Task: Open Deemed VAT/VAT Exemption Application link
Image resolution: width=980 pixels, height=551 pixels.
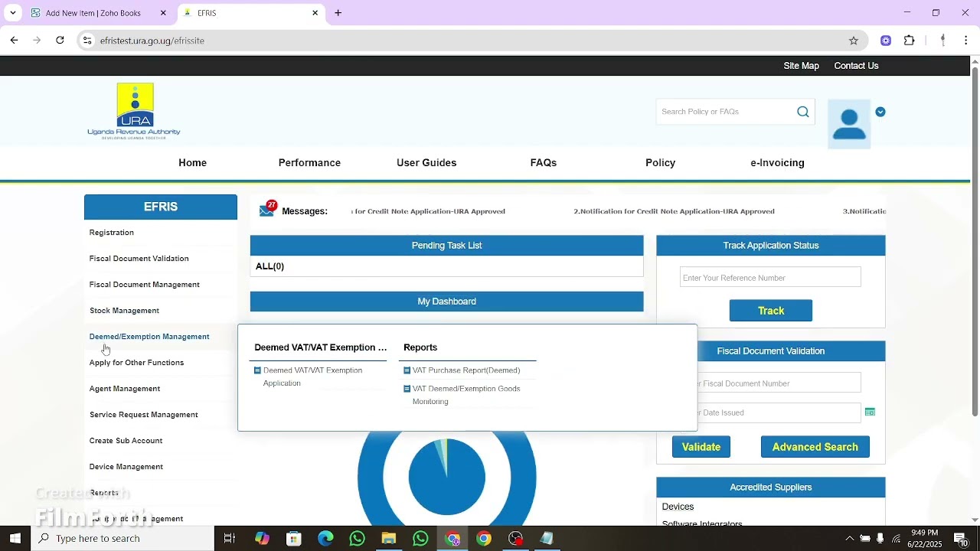Action: (312, 377)
